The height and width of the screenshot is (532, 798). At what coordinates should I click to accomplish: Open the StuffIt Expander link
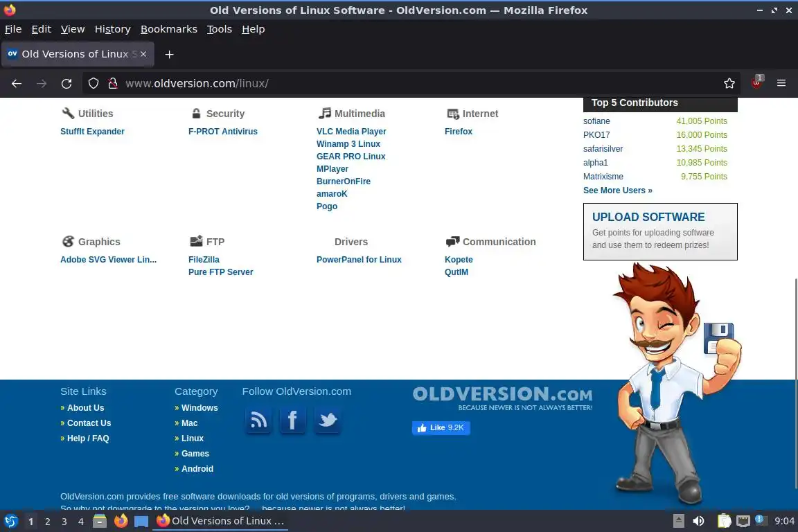92,132
